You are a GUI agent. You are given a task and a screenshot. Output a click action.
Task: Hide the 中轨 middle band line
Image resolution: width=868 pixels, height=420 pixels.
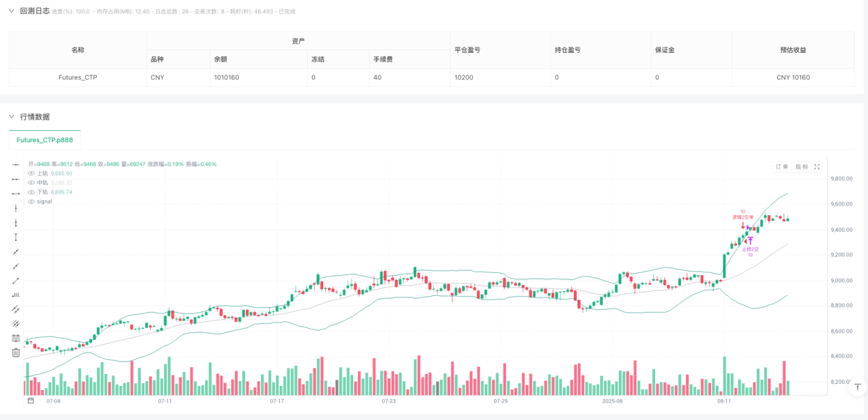click(31, 182)
